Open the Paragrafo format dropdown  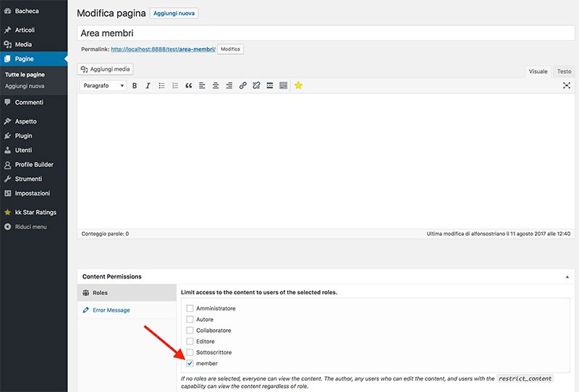[x=103, y=85]
